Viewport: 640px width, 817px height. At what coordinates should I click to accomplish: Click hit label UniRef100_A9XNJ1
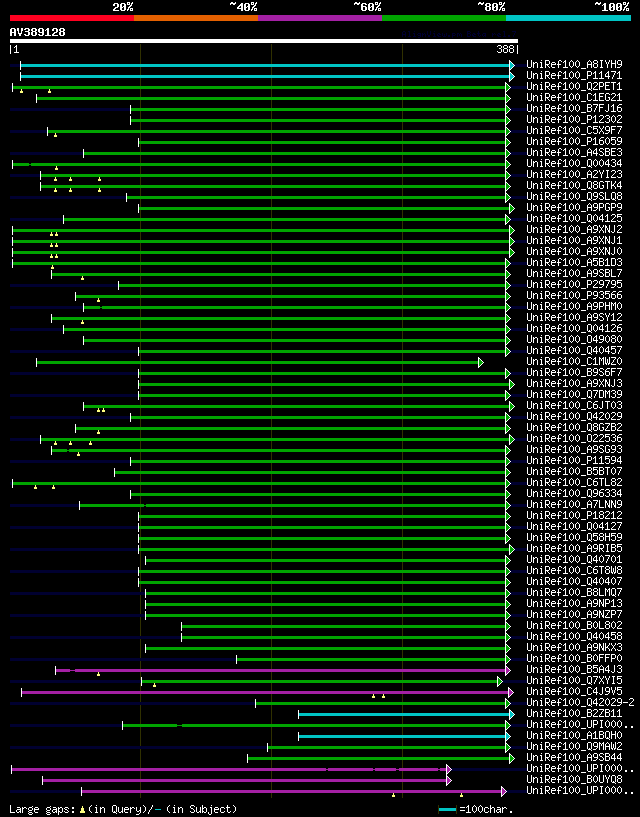click(574, 240)
